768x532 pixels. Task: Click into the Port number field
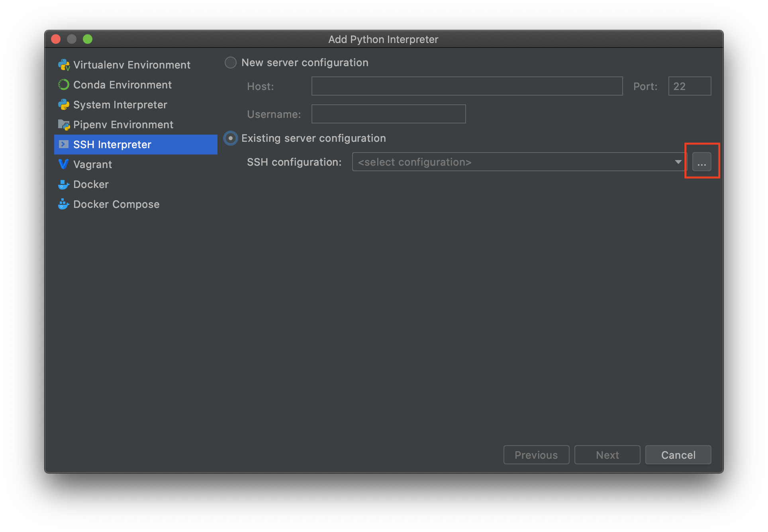(690, 86)
